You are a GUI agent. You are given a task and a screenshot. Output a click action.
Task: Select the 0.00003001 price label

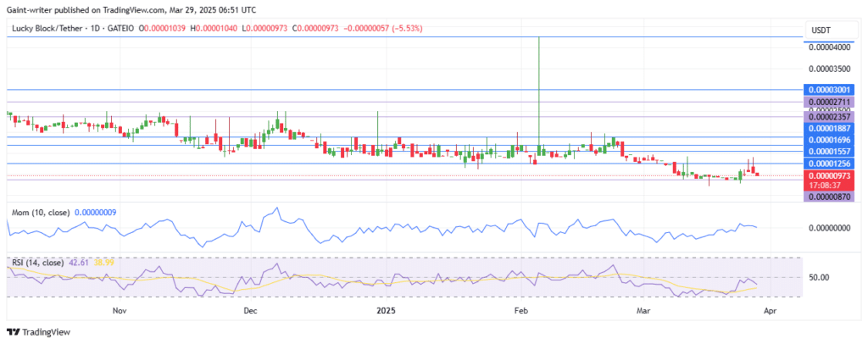[x=829, y=90]
